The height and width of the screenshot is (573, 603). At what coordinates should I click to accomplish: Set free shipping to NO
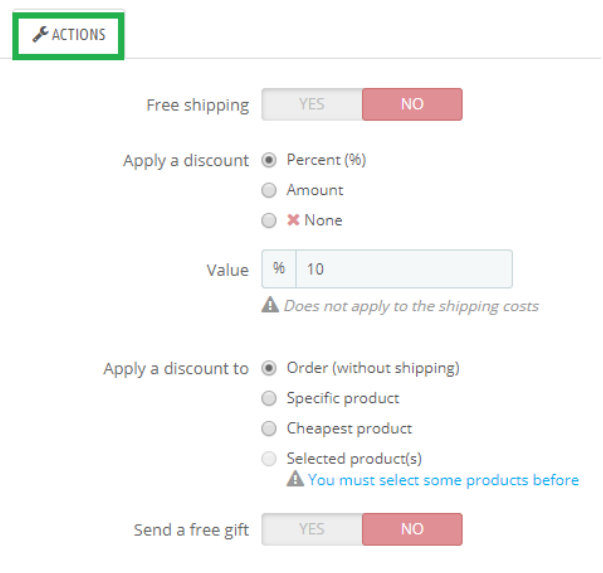412,104
